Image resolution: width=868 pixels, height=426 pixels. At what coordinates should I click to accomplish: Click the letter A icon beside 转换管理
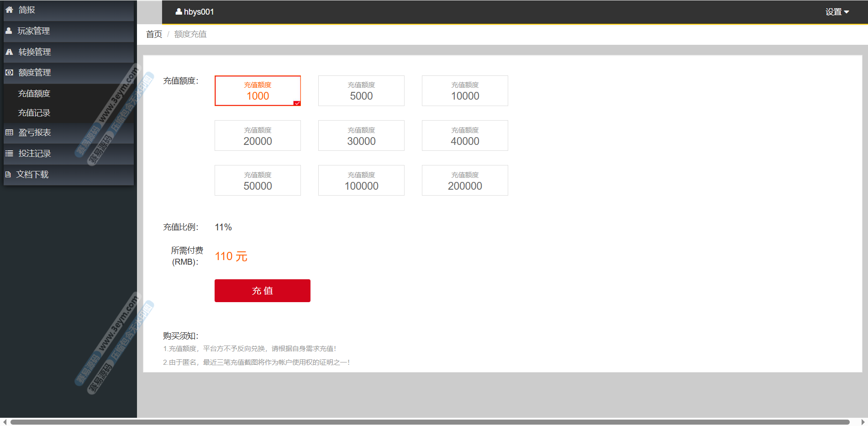9,52
